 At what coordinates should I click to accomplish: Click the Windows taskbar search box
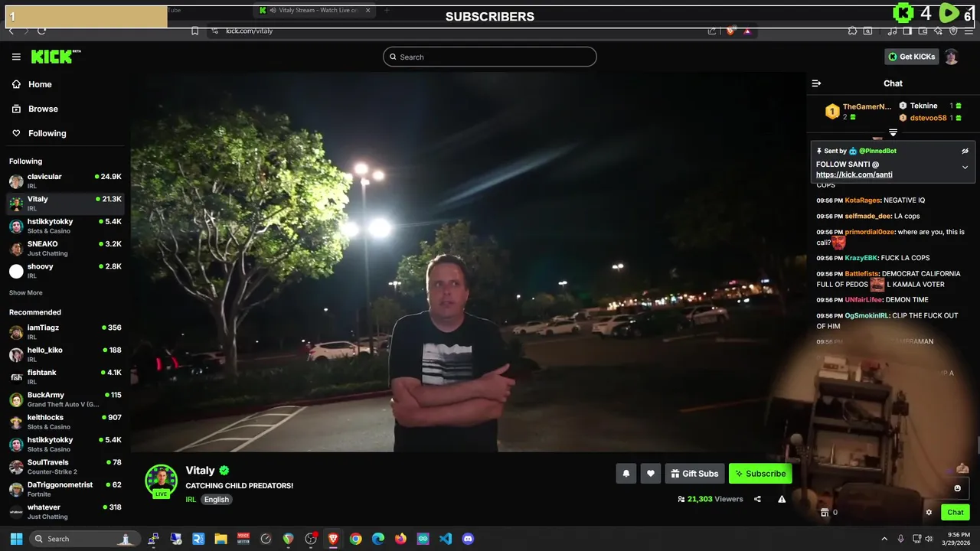[84, 539]
